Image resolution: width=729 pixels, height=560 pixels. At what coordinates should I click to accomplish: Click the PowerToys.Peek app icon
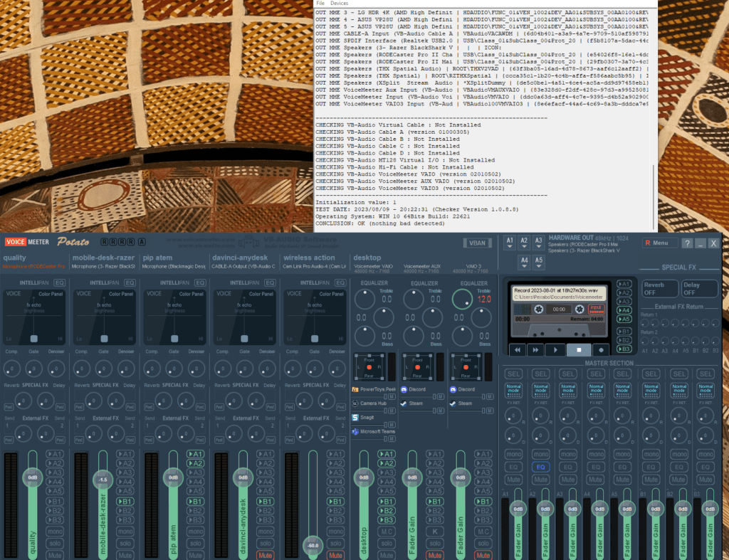[355, 389]
